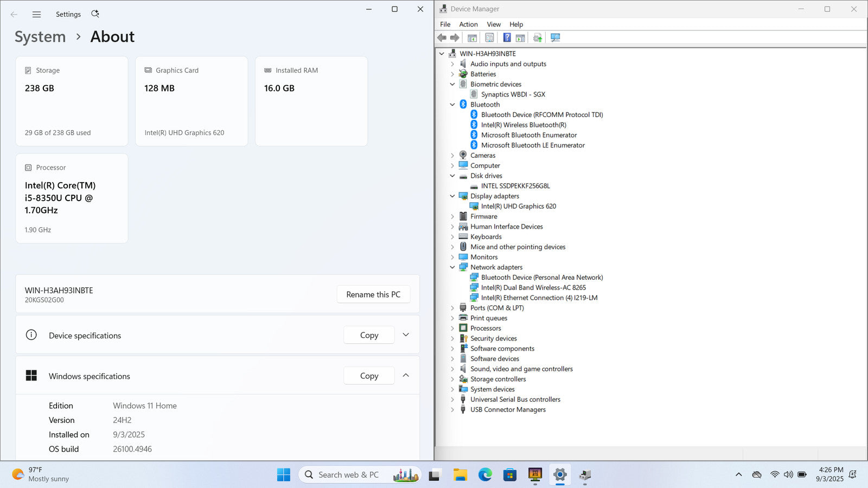Select Bluetooth Device (Personal Area Network)
868x488 pixels.
(x=541, y=278)
